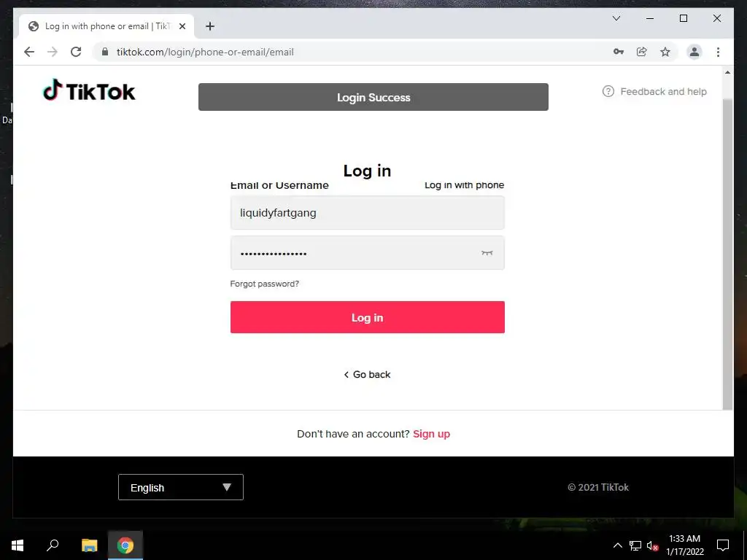Open Feedback and help question-mark icon

[608, 91]
